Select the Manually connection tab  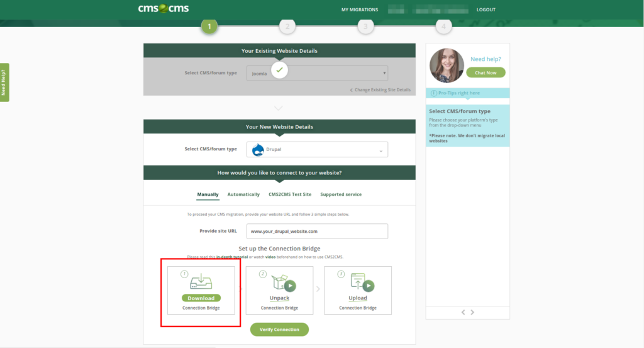(x=208, y=194)
